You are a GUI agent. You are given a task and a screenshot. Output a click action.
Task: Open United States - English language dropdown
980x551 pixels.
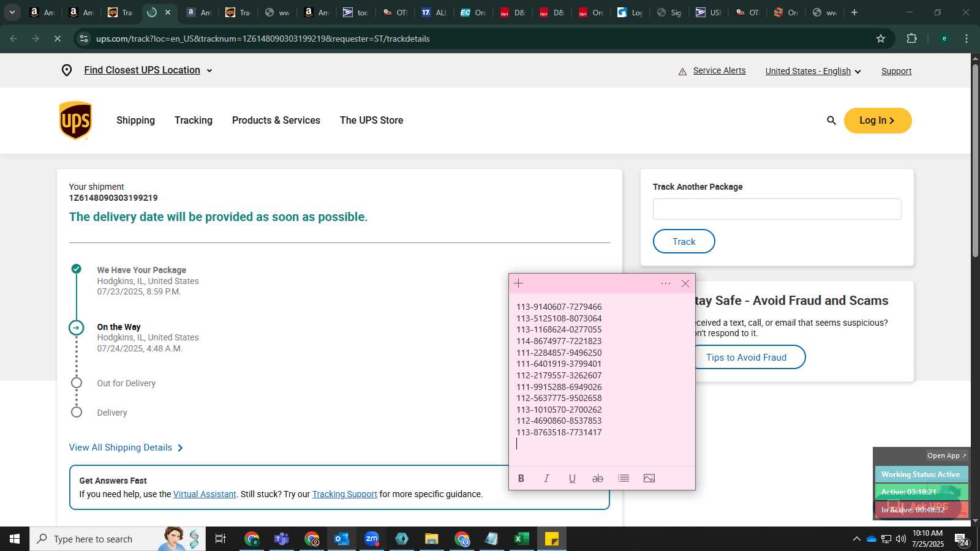tap(813, 71)
